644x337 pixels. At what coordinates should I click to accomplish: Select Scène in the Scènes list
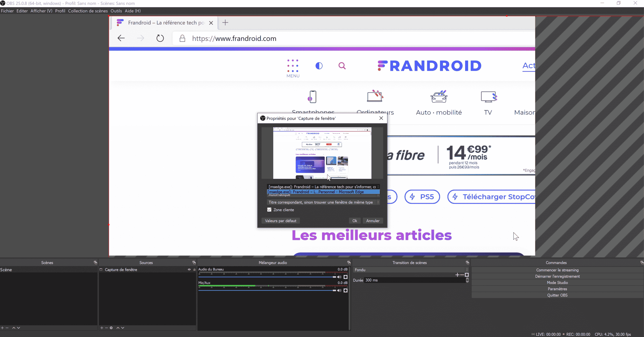coord(49,270)
